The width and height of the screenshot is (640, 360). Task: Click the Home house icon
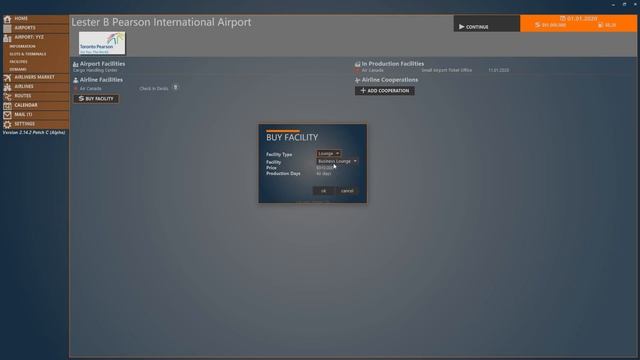7,19
